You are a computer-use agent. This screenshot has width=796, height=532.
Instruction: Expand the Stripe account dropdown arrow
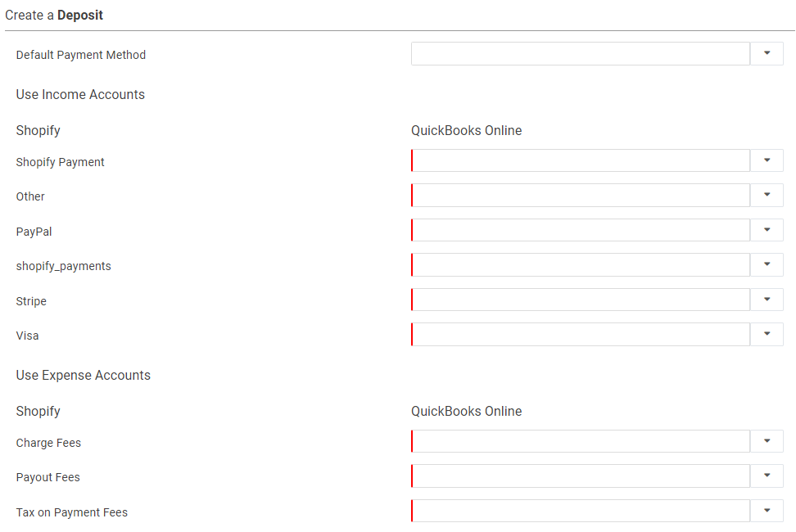(x=767, y=300)
